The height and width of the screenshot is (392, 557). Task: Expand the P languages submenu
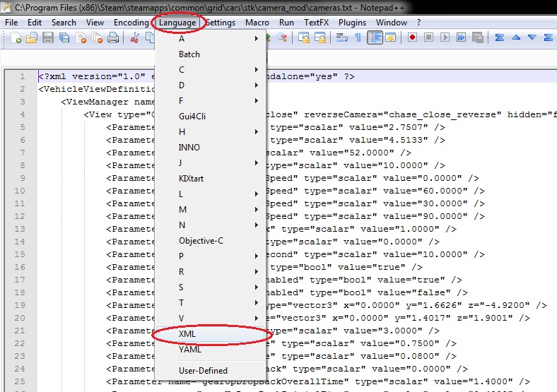[x=211, y=256]
